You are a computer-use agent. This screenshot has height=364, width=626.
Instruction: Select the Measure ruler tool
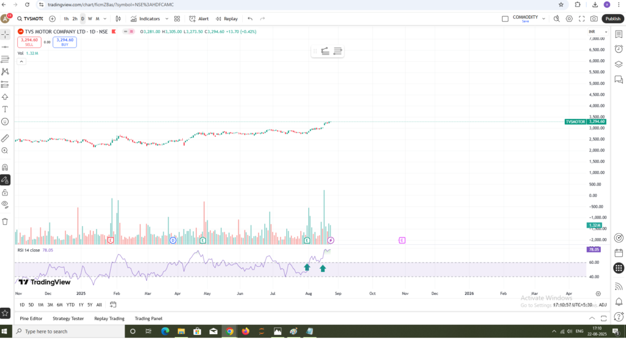coord(5,139)
